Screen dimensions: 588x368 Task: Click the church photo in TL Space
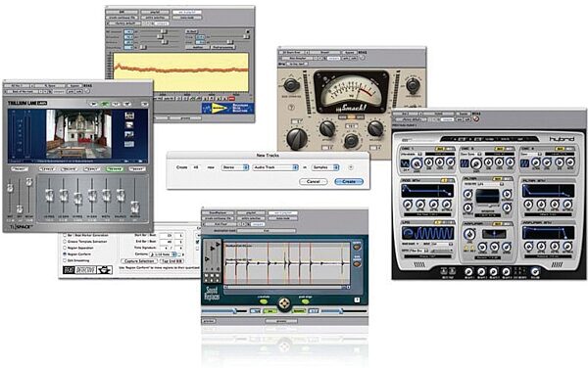(78, 133)
